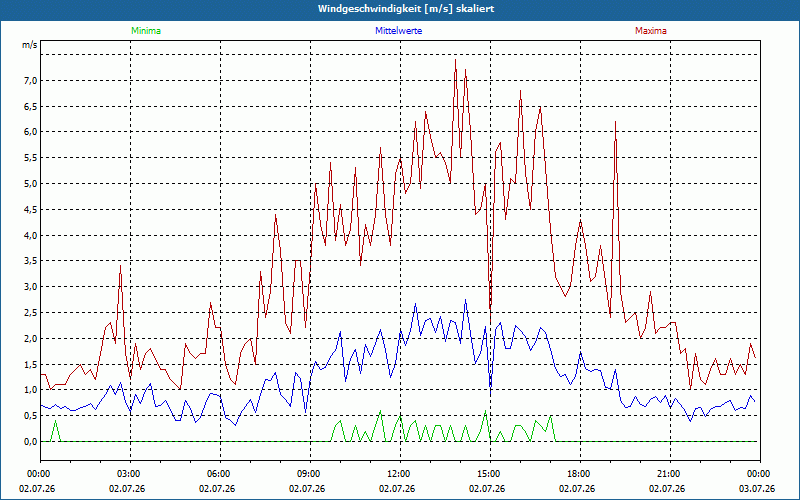Click the first green Minima spike

pyautogui.click(x=56, y=421)
